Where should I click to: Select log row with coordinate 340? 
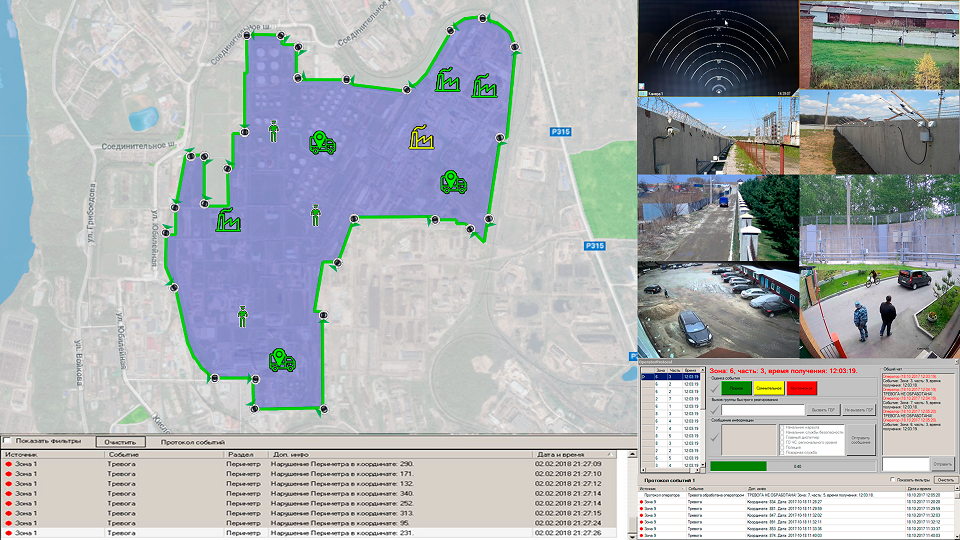pos(309,493)
